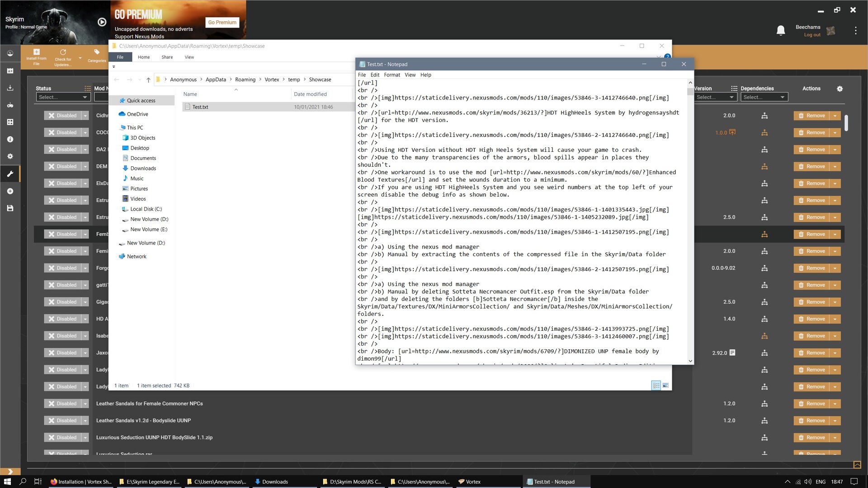Image resolution: width=868 pixels, height=488 pixels.
Task: Expand Disabled dropdown arrow on the Forg row
Action: (x=85, y=268)
